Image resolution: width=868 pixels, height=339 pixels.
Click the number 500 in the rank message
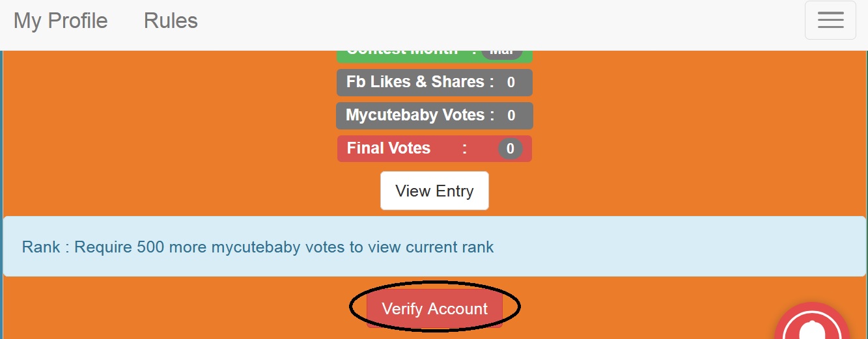click(150, 247)
